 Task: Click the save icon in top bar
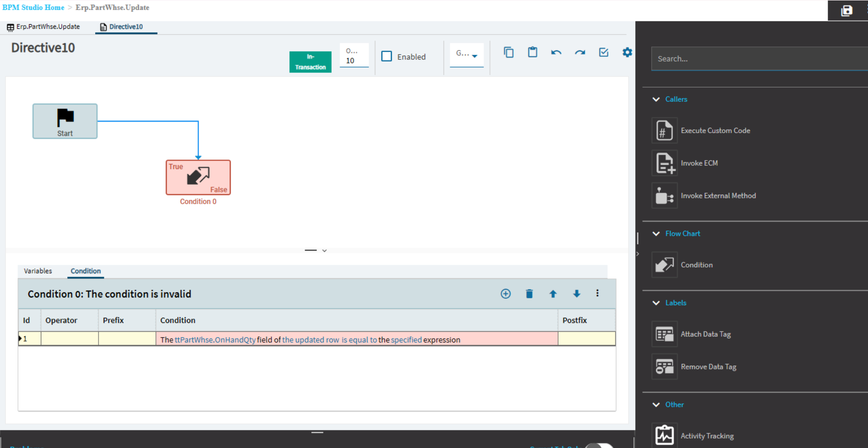[847, 10]
